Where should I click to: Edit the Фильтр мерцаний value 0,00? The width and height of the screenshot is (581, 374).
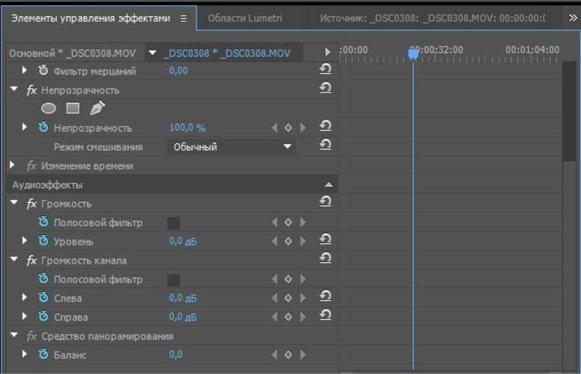178,71
